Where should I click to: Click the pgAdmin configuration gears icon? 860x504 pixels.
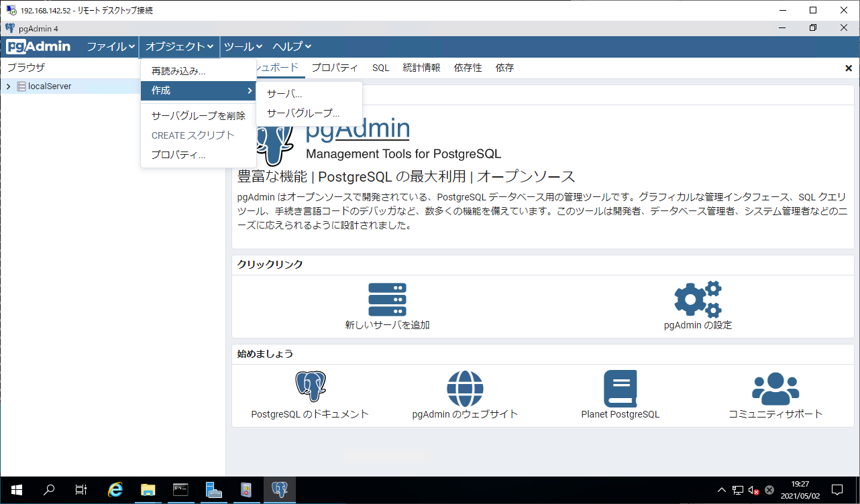click(698, 299)
